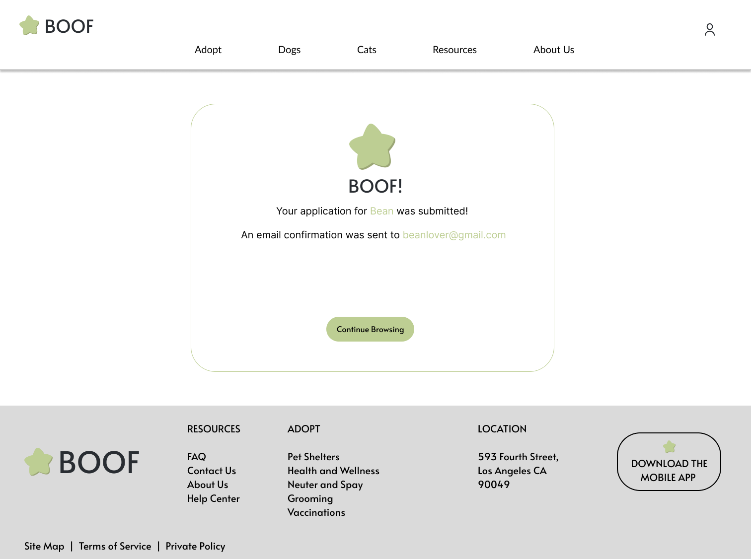Click the star icon on Download Mobile App button

click(669, 446)
